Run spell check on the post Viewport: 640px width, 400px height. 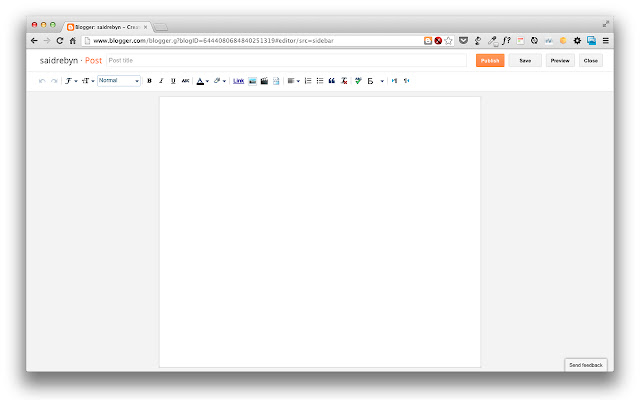[358, 80]
